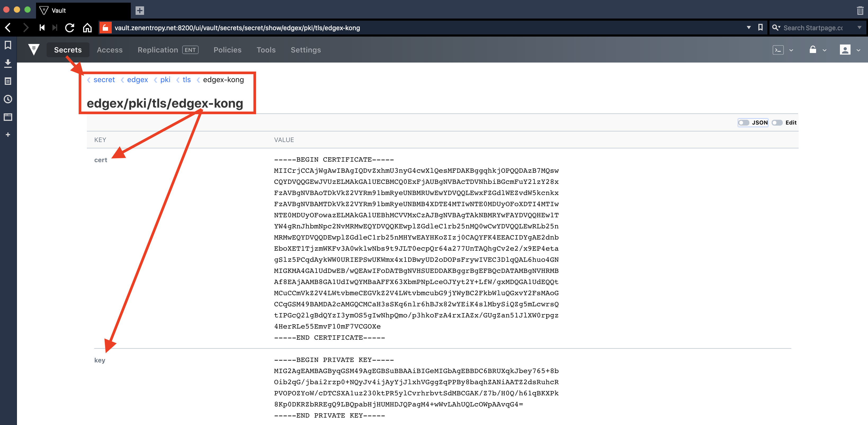Screen dimensions: 868x425
Task: Navigate to the tls breadcrumb link
Action: (186, 79)
